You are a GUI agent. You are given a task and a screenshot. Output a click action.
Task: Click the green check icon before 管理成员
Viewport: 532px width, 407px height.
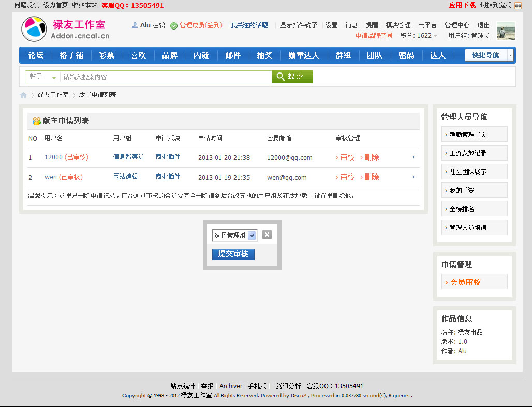pyautogui.click(x=174, y=25)
